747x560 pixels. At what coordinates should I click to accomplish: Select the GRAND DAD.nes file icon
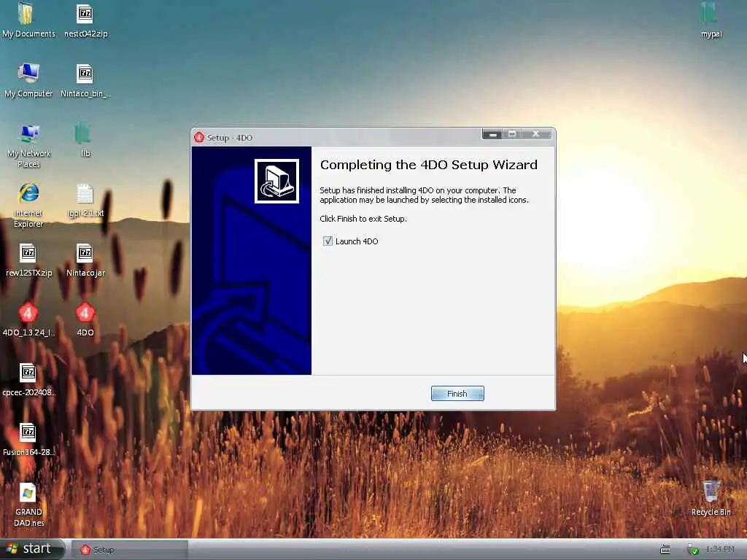click(28, 505)
